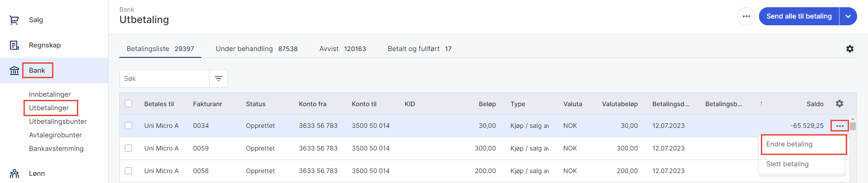The image size is (868, 183).
Task: Choose Slett betaling menu option
Action: click(x=788, y=164)
